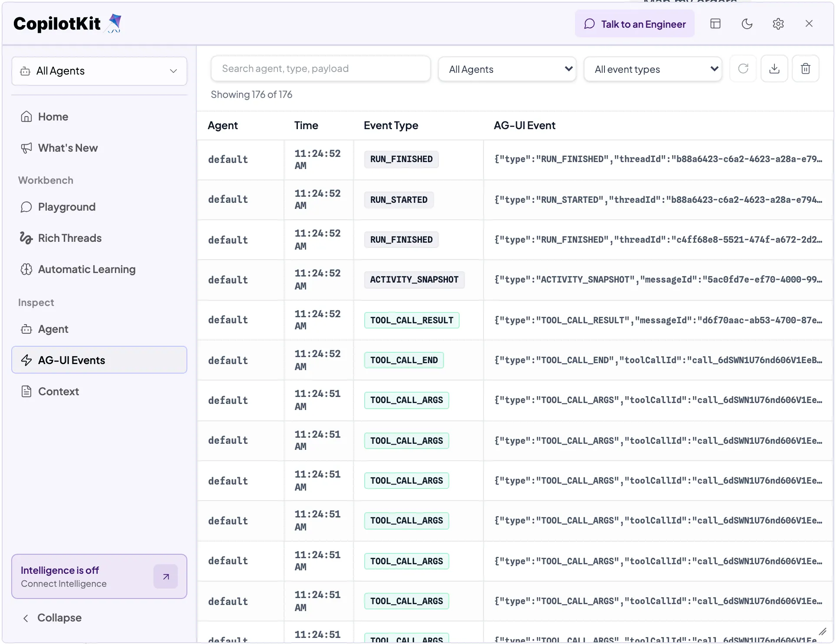Viewport: 836px width, 644px height.
Task: Click the Agent robot icon
Action: 26,329
